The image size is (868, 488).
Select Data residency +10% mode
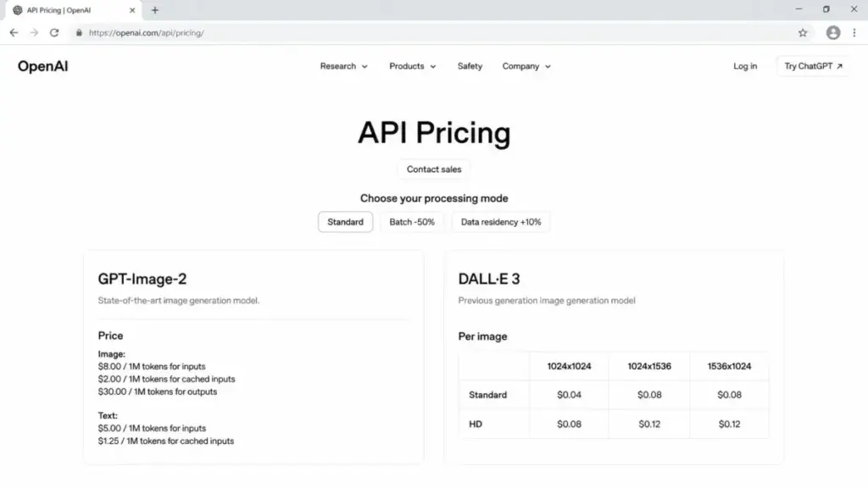(x=501, y=222)
